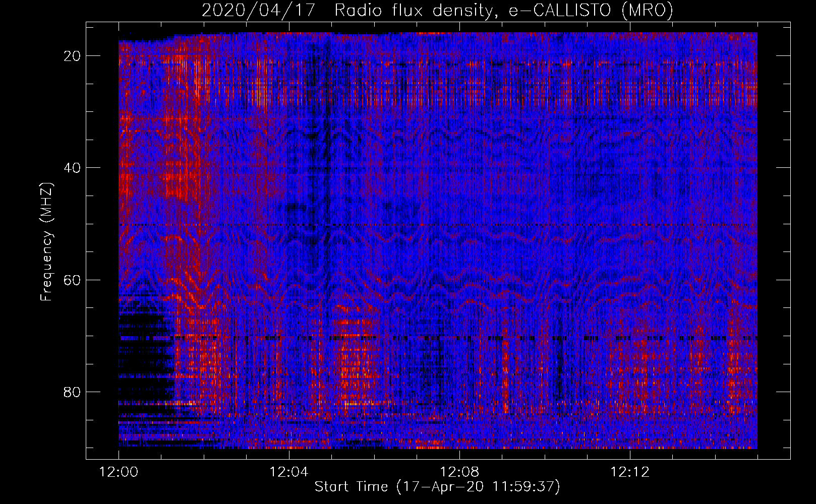Click the 12:12 time tick label
This screenshot has width=816, height=504.
(630, 472)
